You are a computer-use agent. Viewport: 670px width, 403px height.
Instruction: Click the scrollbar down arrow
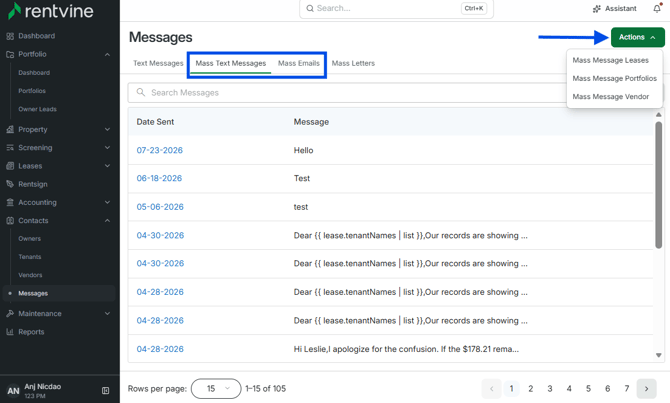658,355
